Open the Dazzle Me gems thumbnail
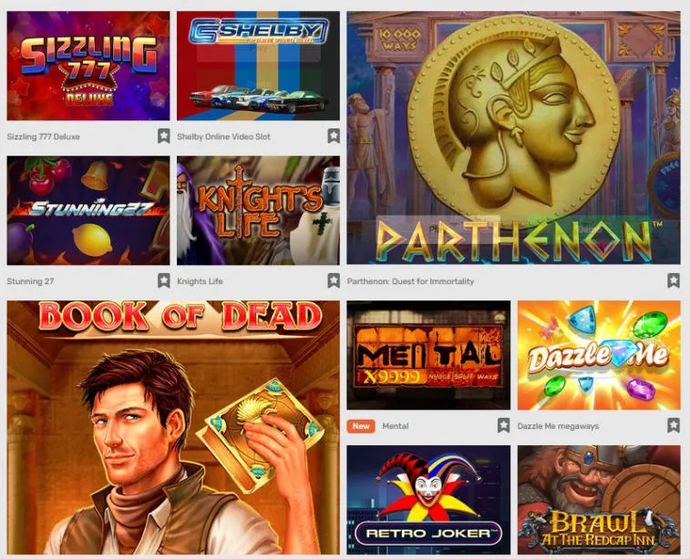 (599, 355)
